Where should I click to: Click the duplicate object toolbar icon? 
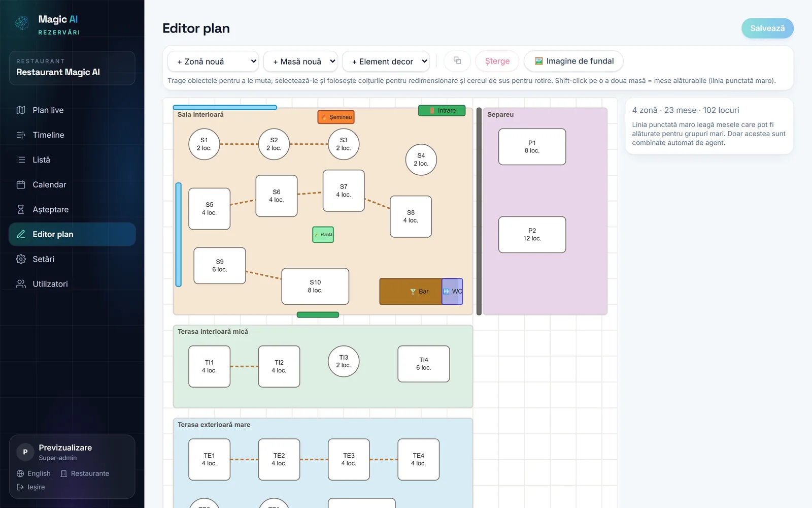click(x=457, y=60)
